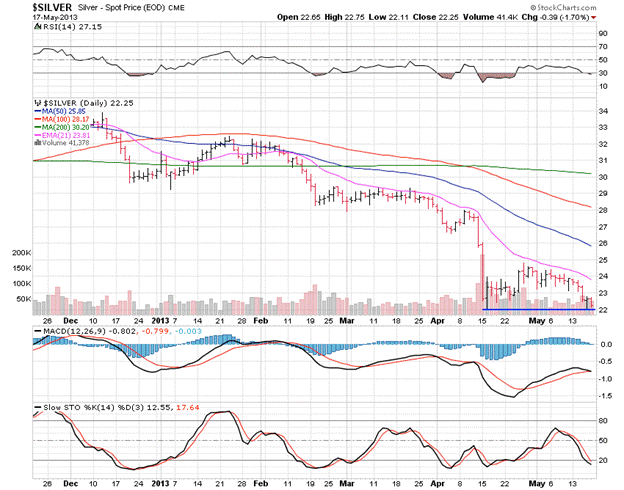Click the 200K volume axis label
624x490 pixels.
pos(20,253)
